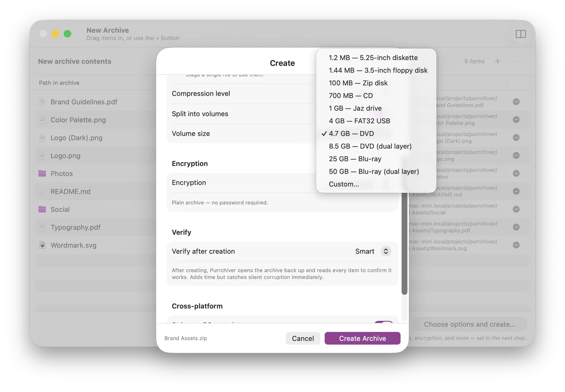Click the Logo.png file icon

42,155
